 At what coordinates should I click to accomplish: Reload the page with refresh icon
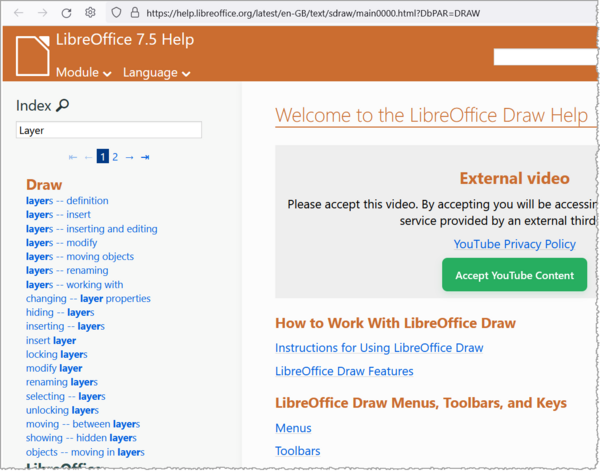66,13
